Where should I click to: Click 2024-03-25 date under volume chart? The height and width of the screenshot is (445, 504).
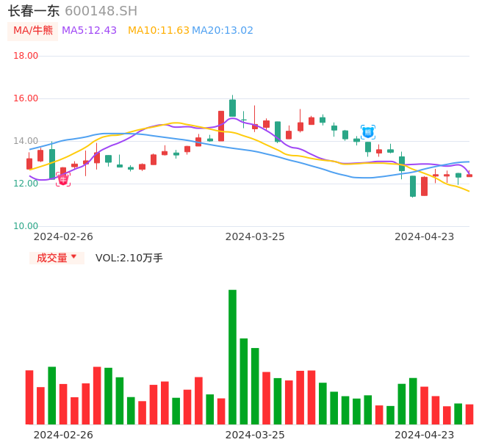pos(255,435)
